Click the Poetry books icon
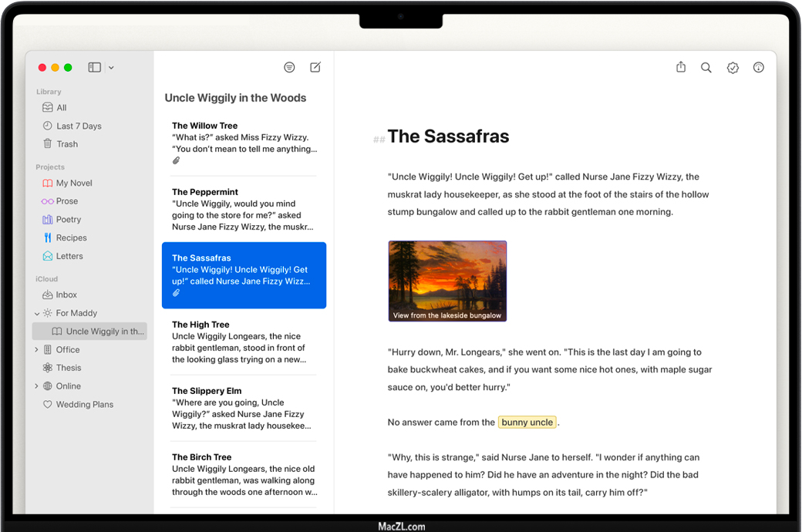The width and height of the screenshot is (802, 532). point(48,220)
